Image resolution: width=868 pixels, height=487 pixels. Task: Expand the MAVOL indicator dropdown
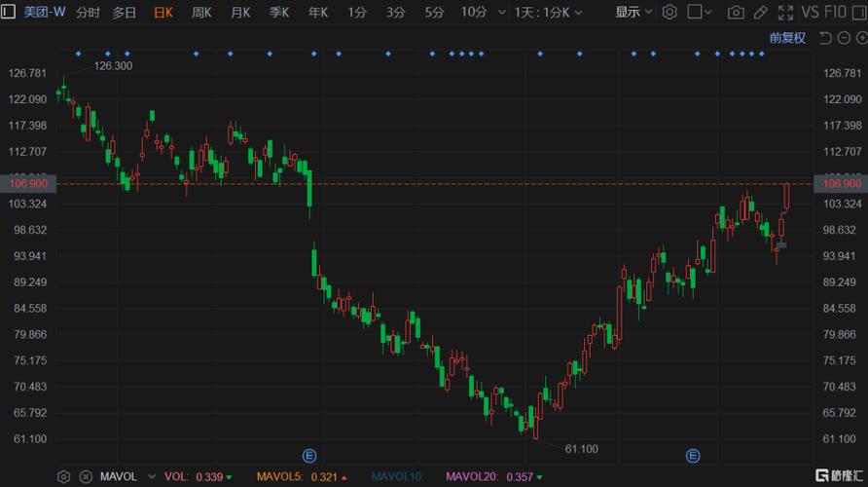[x=152, y=476]
